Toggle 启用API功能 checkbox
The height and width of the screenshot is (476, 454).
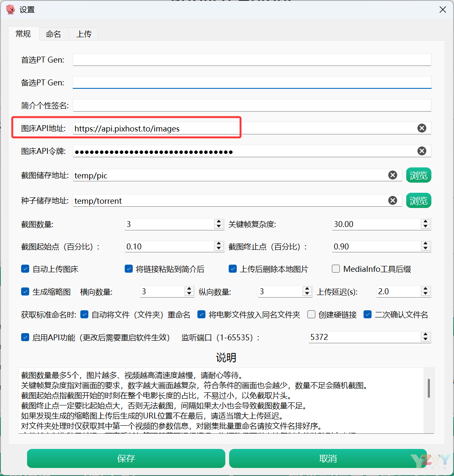pos(25,337)
